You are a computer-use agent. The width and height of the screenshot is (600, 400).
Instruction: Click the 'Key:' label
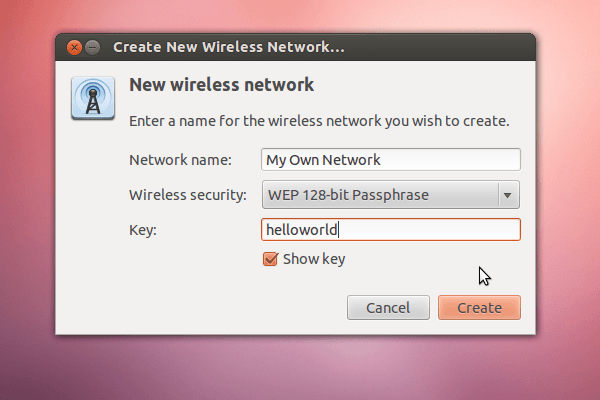tap(143, 230)
